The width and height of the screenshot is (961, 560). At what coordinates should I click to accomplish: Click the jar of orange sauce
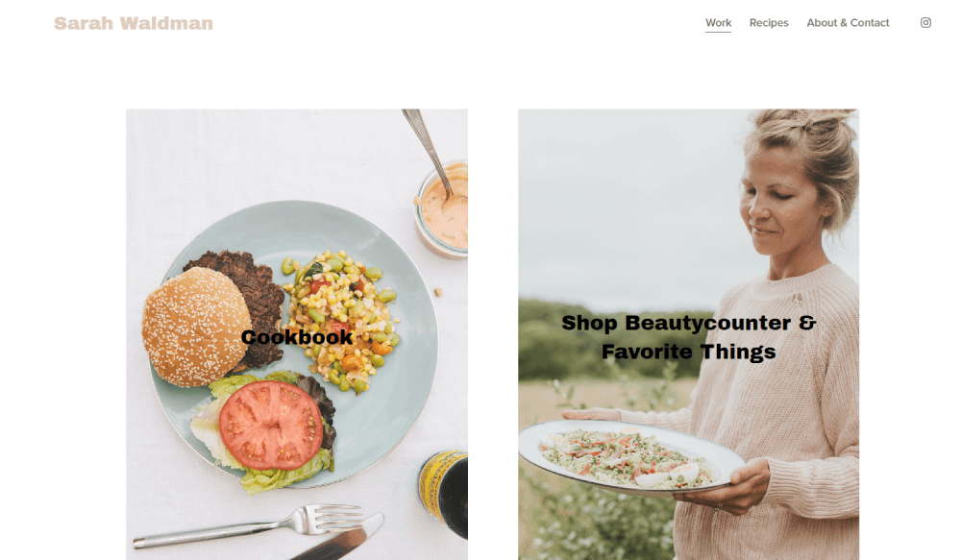442,209
